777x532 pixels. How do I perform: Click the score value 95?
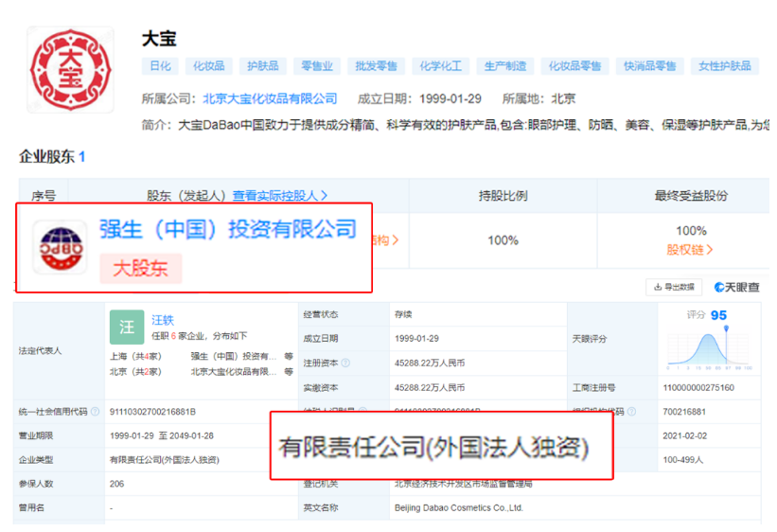point(718,315)
